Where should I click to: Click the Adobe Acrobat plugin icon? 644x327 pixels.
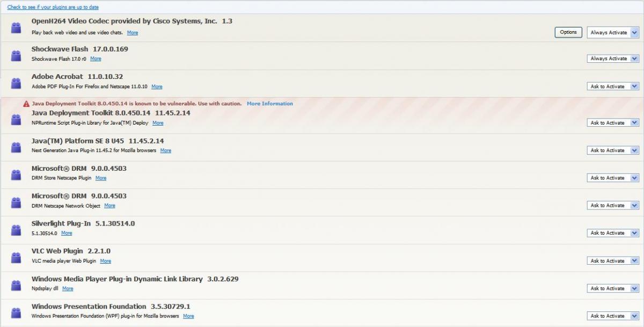[x=16, y=83]
